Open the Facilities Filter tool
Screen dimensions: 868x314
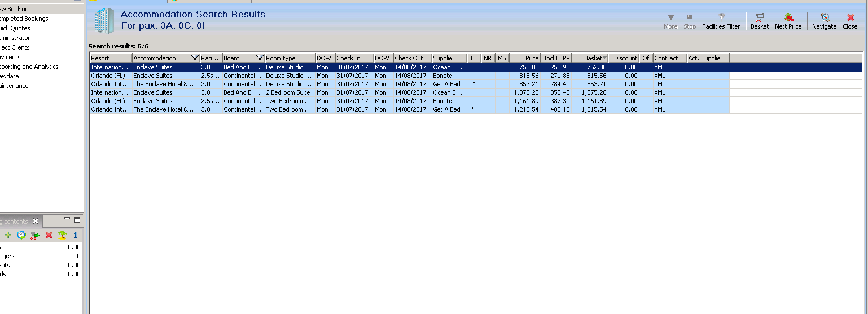pyautogui.click(x=721, y=21)
